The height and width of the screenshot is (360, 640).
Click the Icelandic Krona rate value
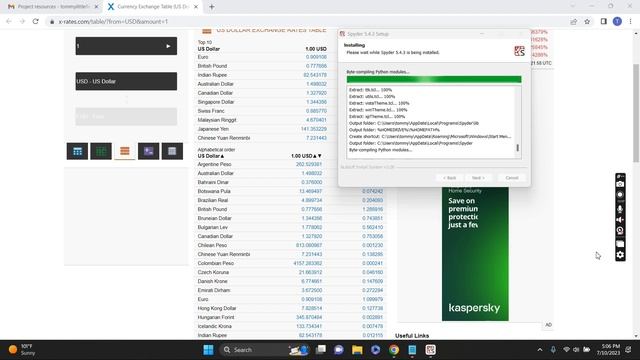309,326
